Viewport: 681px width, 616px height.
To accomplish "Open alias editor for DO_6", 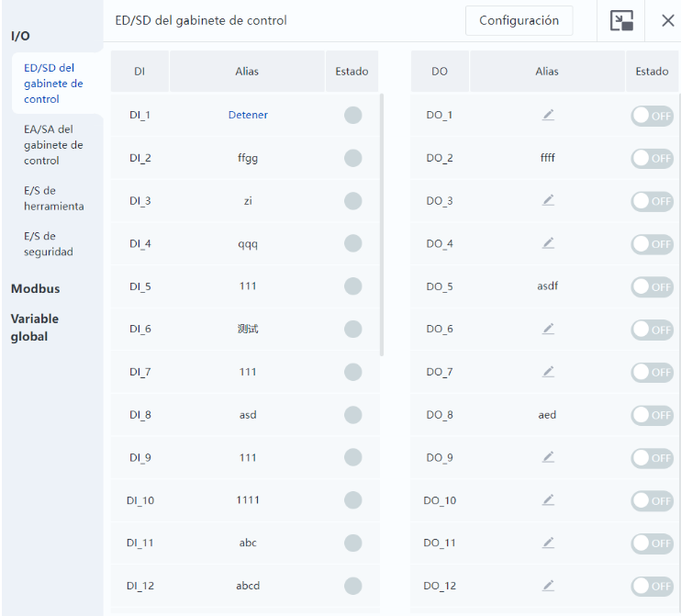I will click(548, 329).
